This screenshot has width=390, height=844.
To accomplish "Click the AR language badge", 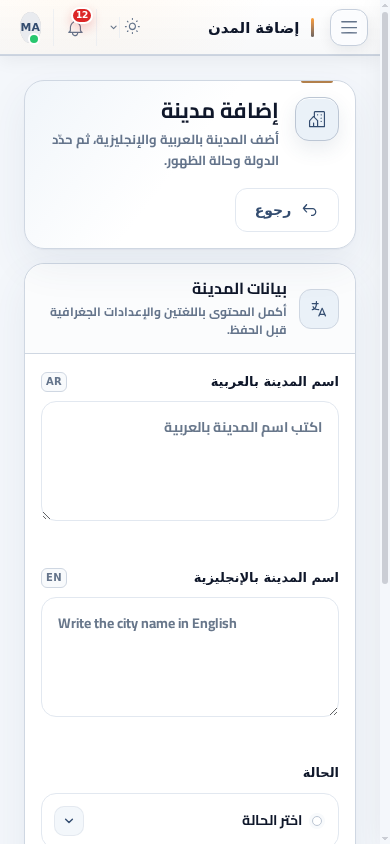I will tap(54, 382).
